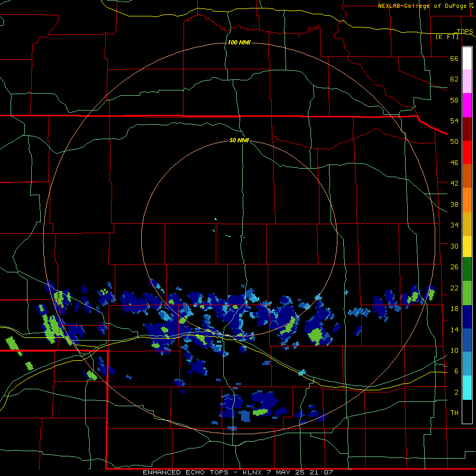This screenshot has width=476, height=476.
Task: Click the "TH" threshold legend label
Action: pos(454,413)
